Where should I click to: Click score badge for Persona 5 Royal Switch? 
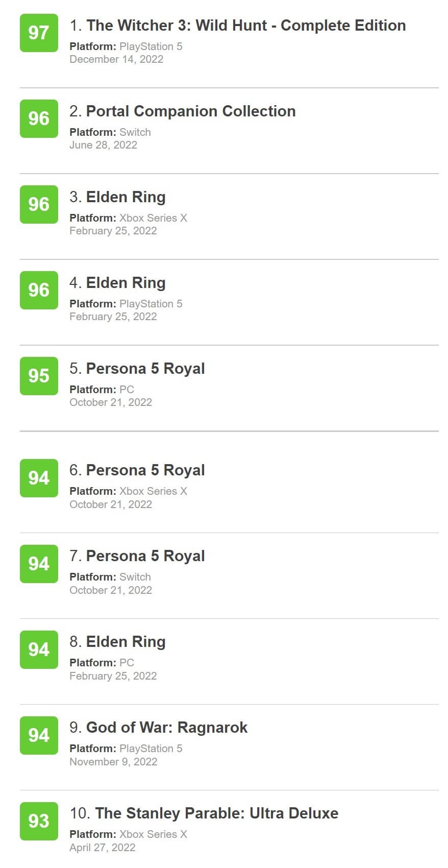pyautogui.click(x=39, y=564)
